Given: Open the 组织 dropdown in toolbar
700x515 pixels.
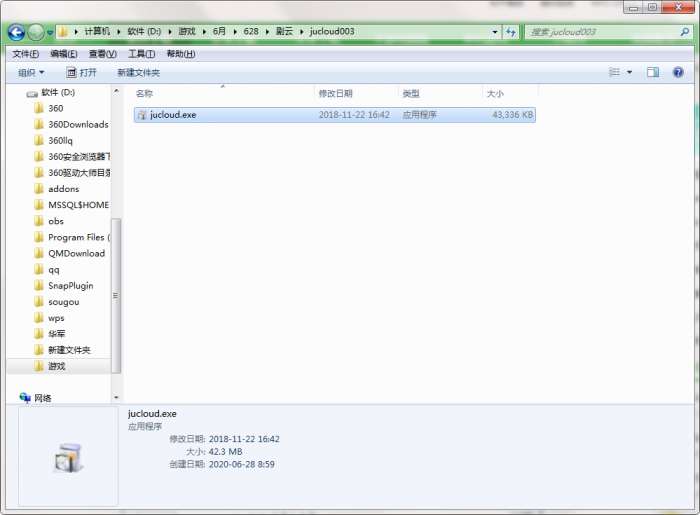Looking at the screenshot, I should click(x=31, y=72).
